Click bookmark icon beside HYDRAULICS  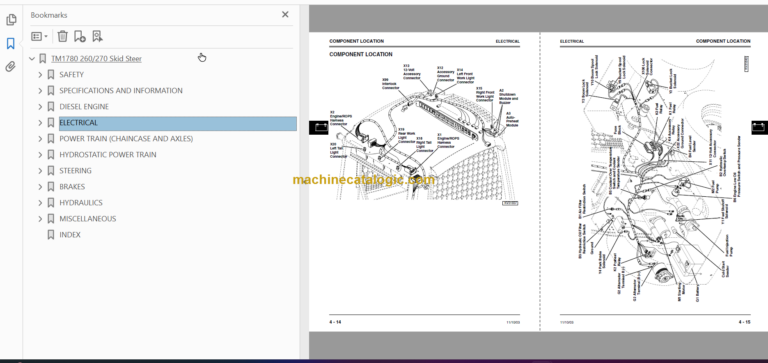(50, 203)
